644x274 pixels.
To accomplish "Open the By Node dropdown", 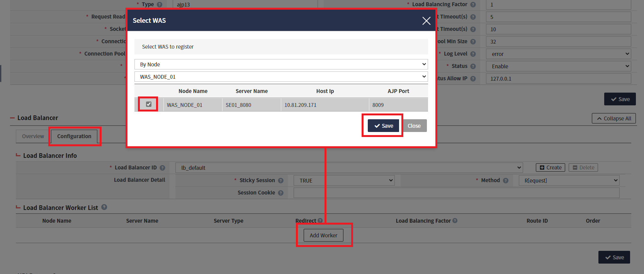I will (281, 64).
